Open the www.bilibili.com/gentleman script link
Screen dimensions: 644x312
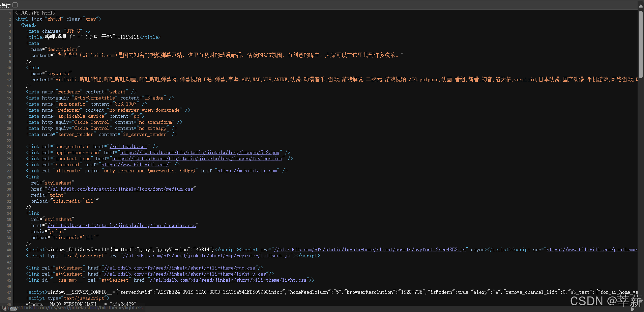[592, 250]
